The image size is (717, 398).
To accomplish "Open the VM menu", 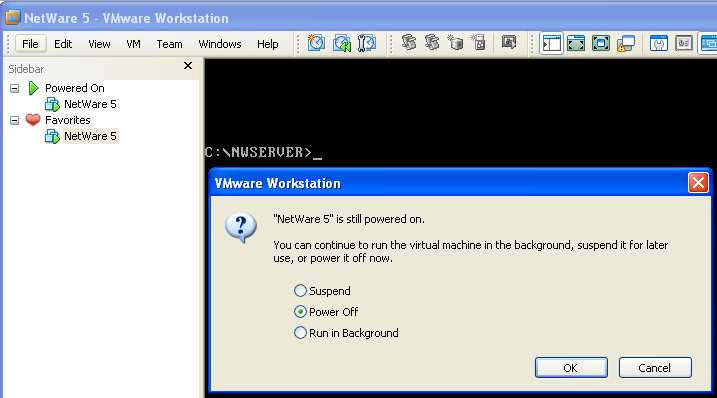I will click(134, 44).
